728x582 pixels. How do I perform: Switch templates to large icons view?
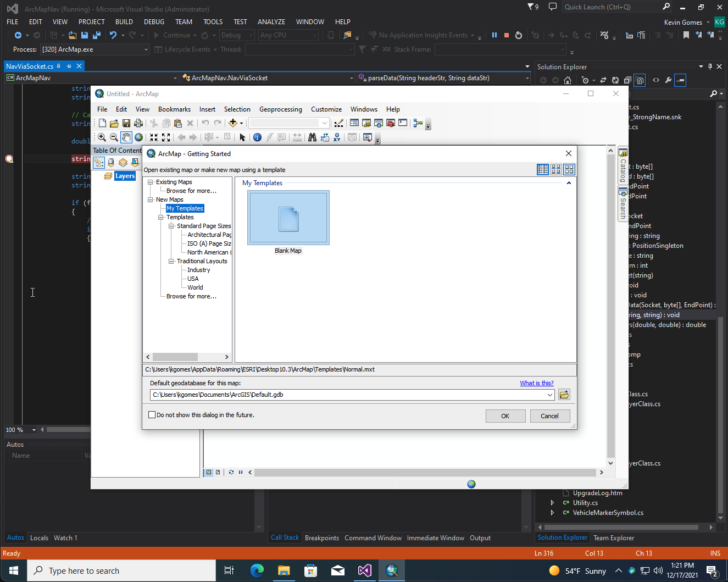tap(569, 169)
